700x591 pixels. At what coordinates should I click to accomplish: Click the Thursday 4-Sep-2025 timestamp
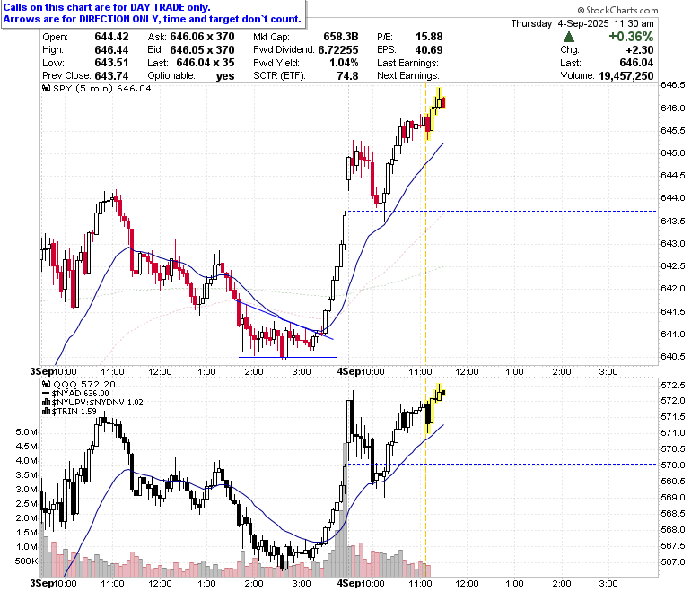pos(582,23)
